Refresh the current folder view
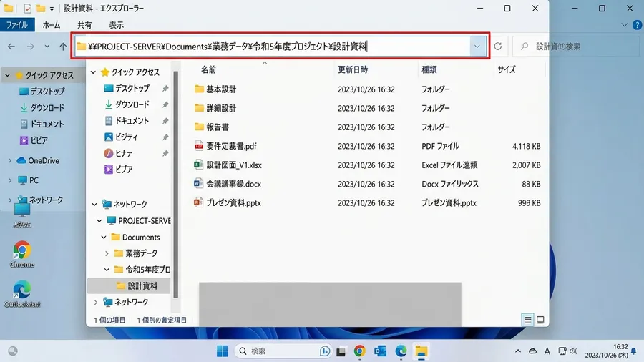This screenshot has height=362, width=644. pyautogui.click(x=498, y=47)
